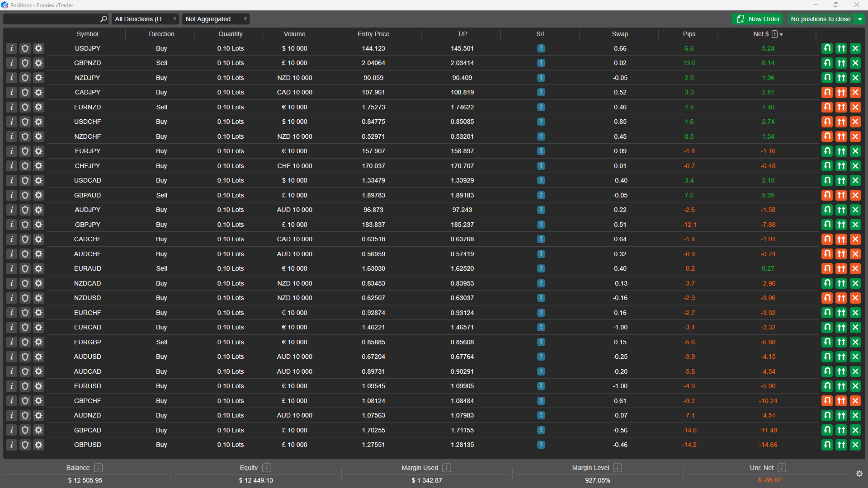Viewport: 868px width, 488px height.
Task: Sort by the Swap column header
Action: (x=620, y=34)
